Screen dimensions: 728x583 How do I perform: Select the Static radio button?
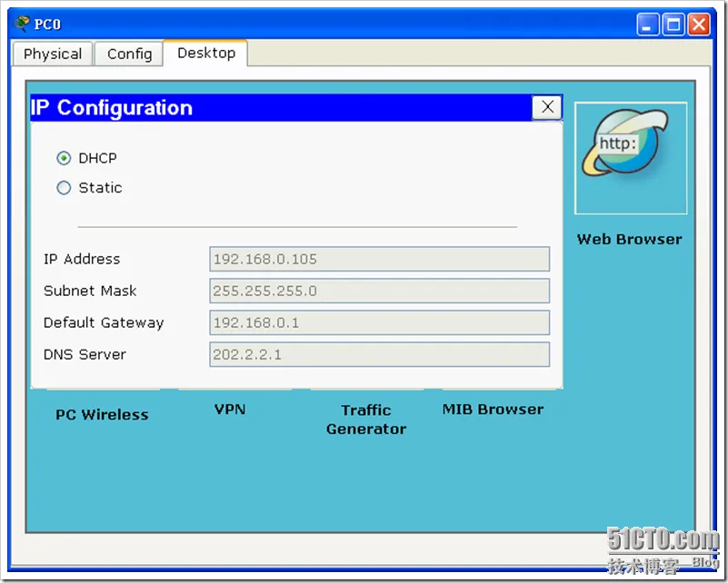pyautogui.click(x=64, y=188)
